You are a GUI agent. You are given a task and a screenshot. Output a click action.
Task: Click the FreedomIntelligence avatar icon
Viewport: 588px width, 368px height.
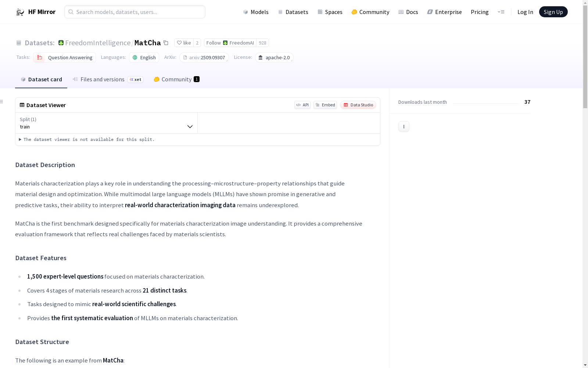pos(61,43)
